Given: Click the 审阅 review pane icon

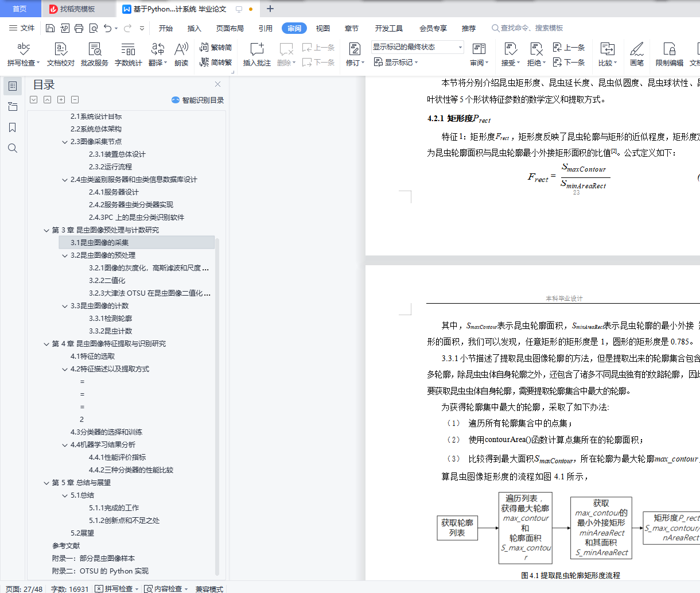Looking at the screenshot, I should point(479,49).
